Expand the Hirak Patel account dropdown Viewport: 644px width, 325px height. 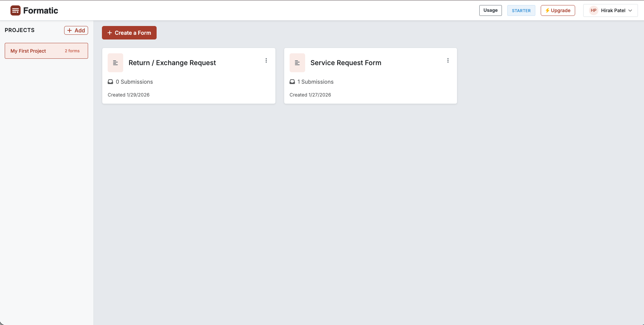630,10
